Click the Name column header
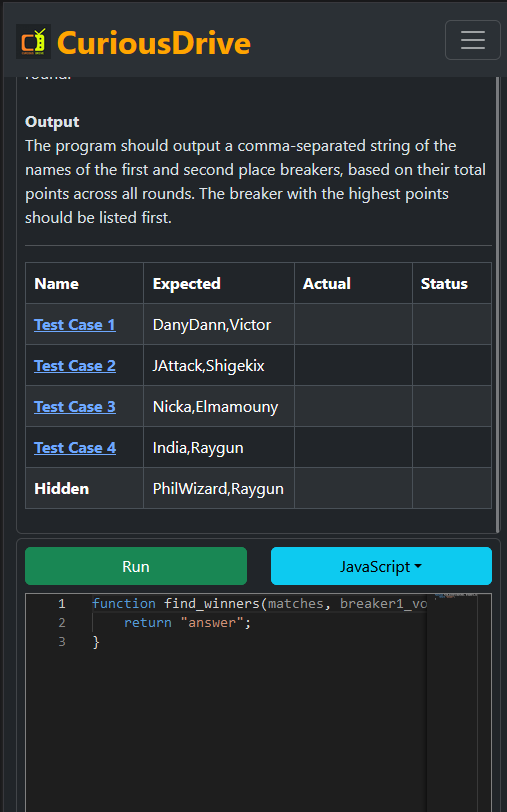 coord(56,284)
